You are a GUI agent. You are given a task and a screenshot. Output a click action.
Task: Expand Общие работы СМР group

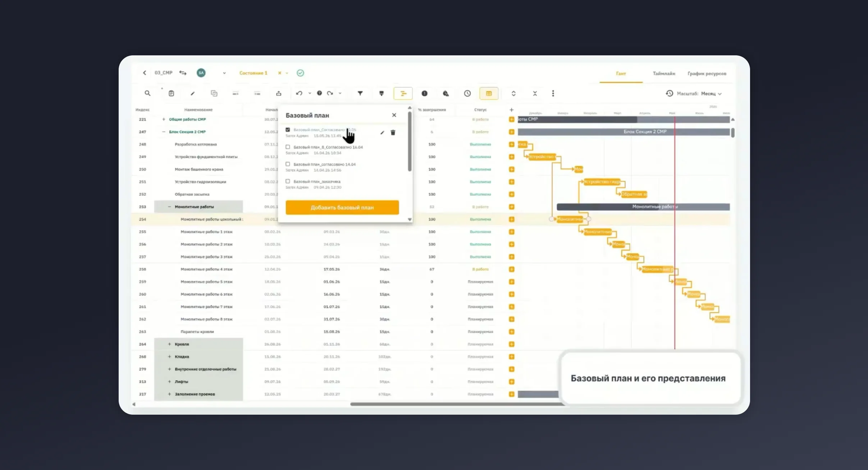click(164, 119)
